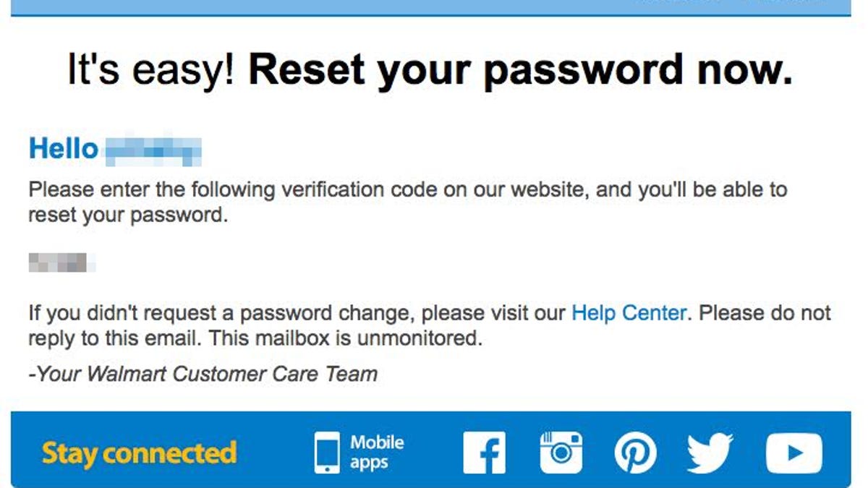868x488 pixels.
Task: Click the "Please enter the following verification code" sentence
Action: (x=407, y=190)
